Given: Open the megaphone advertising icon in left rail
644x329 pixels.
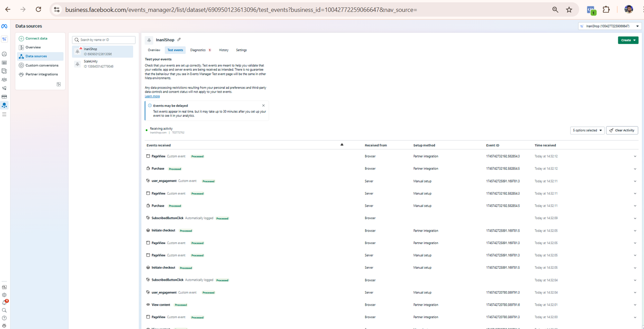Looking at the screenshot, I should coord(4,88).
